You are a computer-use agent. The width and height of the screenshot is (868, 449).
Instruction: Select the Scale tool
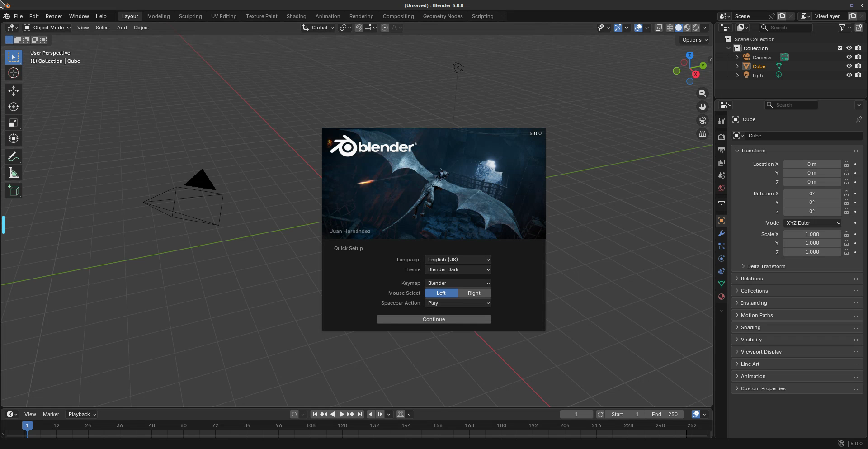tap(14, 123)
